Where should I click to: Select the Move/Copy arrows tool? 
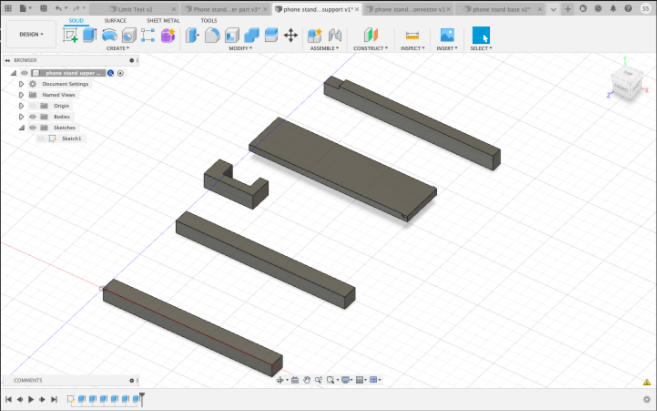291,35
